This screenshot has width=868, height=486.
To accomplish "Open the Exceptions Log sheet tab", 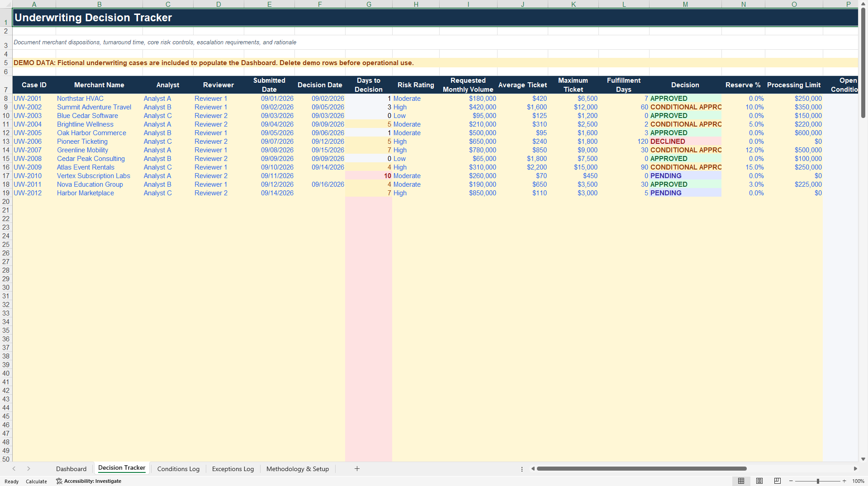I will 233,469.
